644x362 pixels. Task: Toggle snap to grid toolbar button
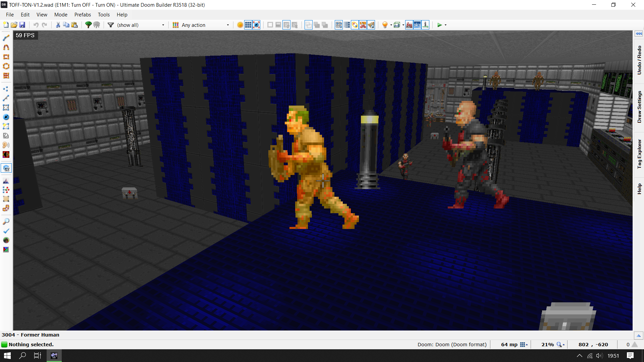339,25
